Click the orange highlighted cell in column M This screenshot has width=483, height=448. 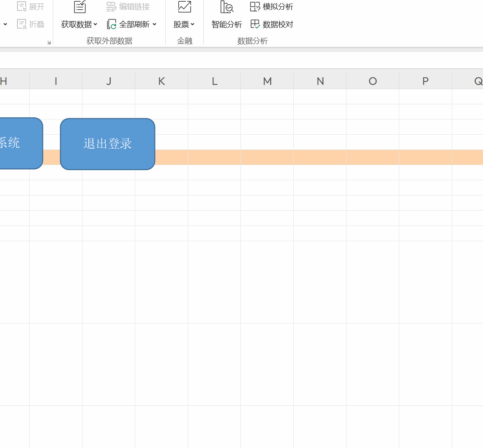coord(267,157)
